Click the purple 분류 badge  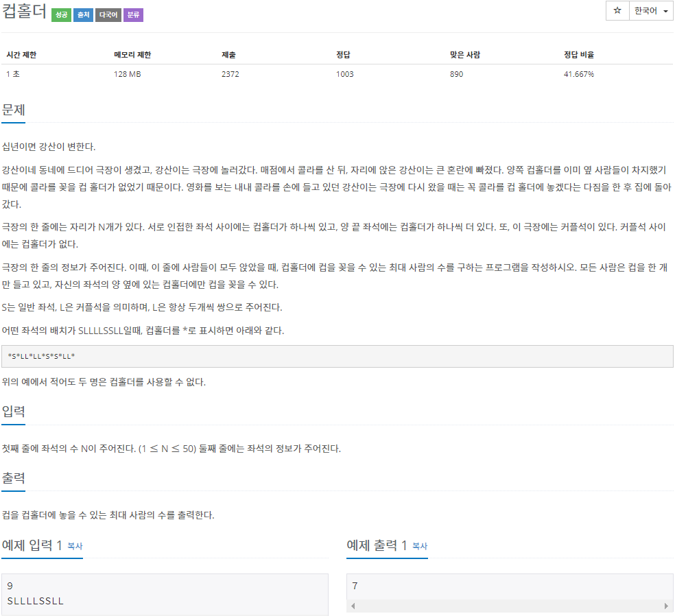(x=133, y=14)
